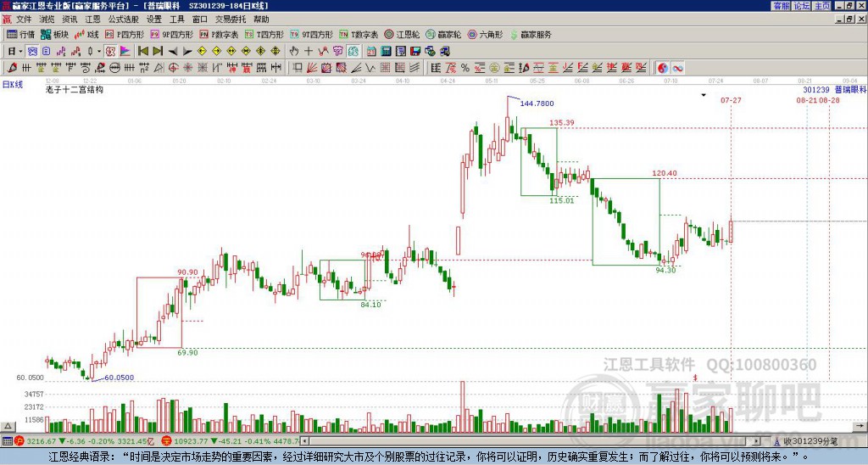The width and height of the screenshot is (868, 465).
Task: Toggle the infinity symbol icon
Action: 677,68
